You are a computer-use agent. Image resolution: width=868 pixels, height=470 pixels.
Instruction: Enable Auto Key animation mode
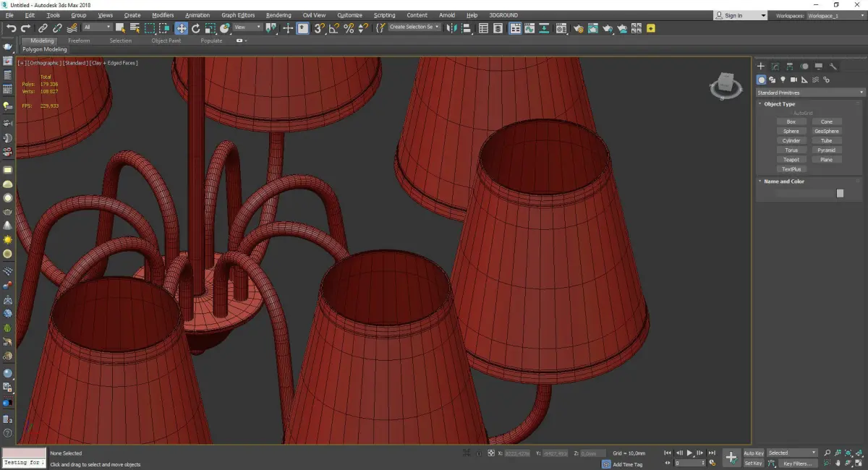coord(753,453)
